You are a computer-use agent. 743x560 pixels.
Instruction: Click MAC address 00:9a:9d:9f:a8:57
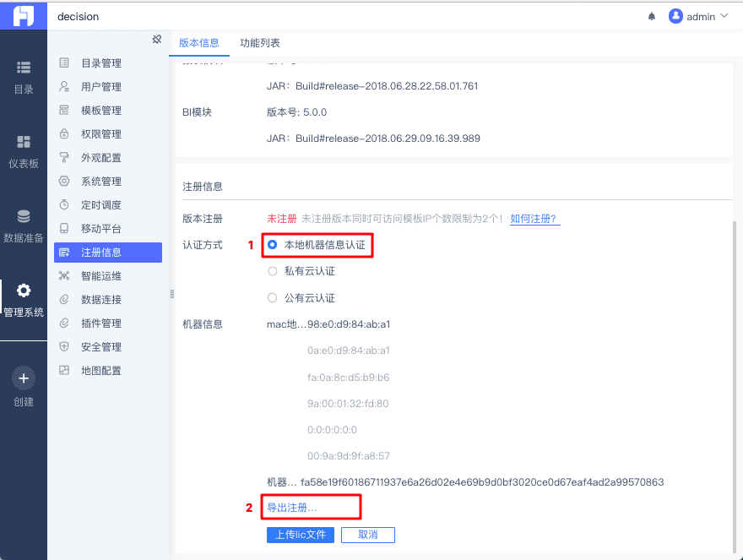[x=348, y=456]
